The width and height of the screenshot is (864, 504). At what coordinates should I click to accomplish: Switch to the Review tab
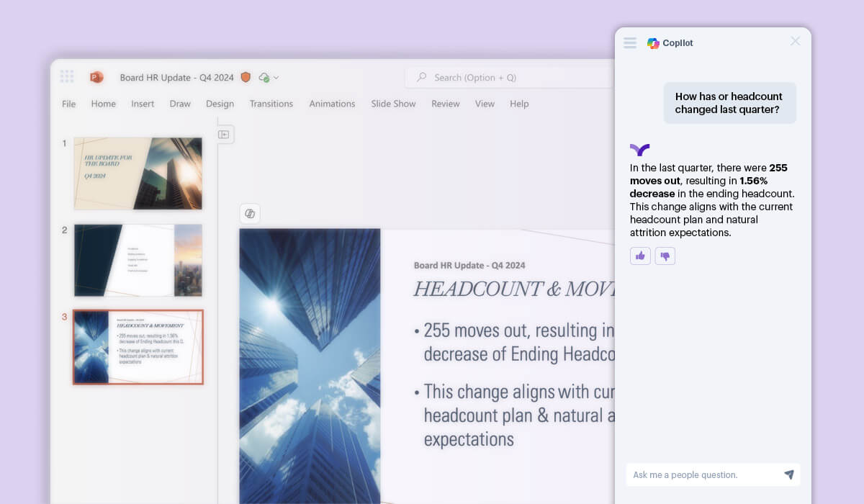(446, 104)
